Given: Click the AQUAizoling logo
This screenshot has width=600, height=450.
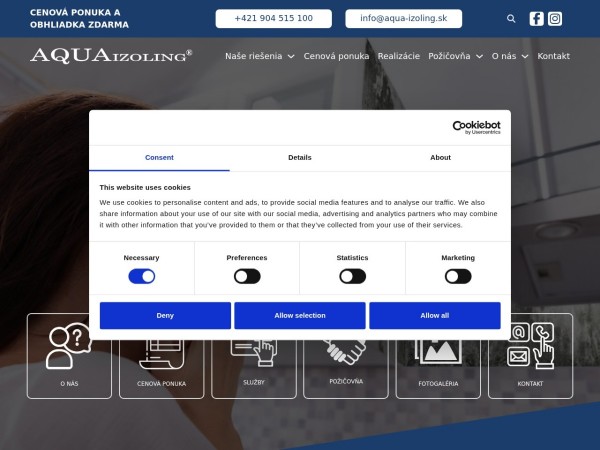Looking at the screenshot, I should coord(111,55).
